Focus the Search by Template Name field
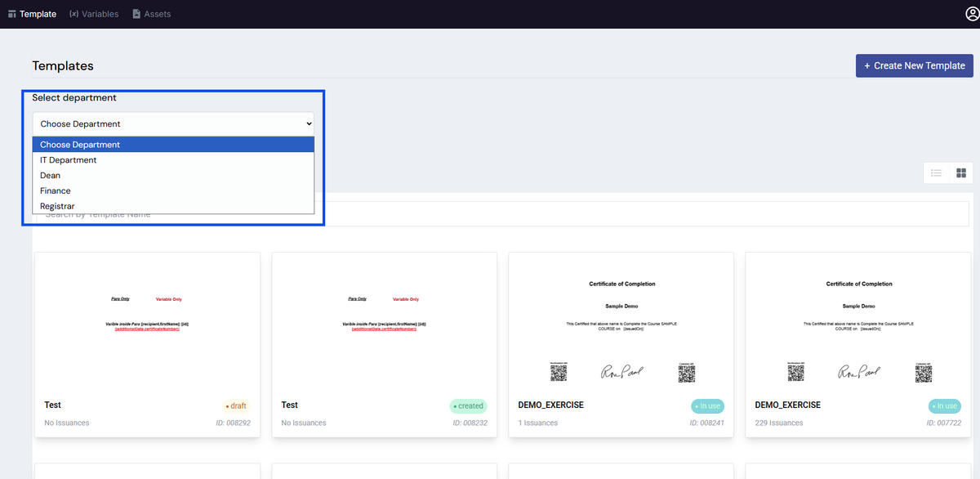980x479 pixels. [x=502, y=214]
